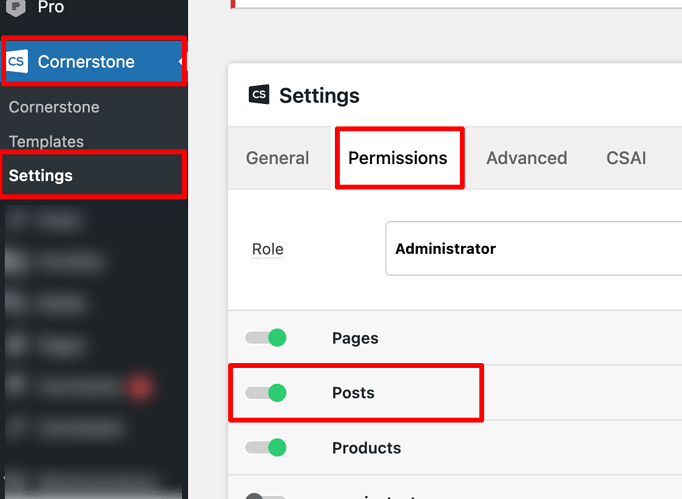Image resolution: width=682 pixels, height=499 pixels.
Task: Open Templates in the sidebar
Action: click(46, 141)
